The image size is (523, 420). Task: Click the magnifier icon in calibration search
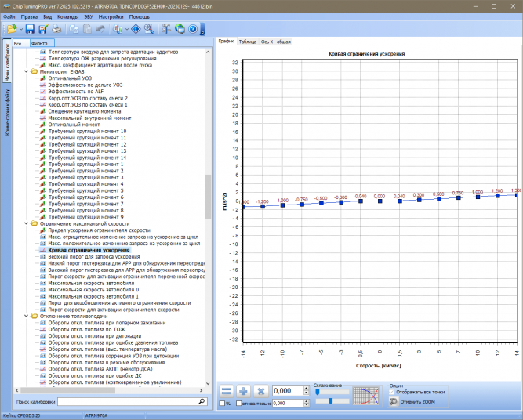click(x=202, y=402)
